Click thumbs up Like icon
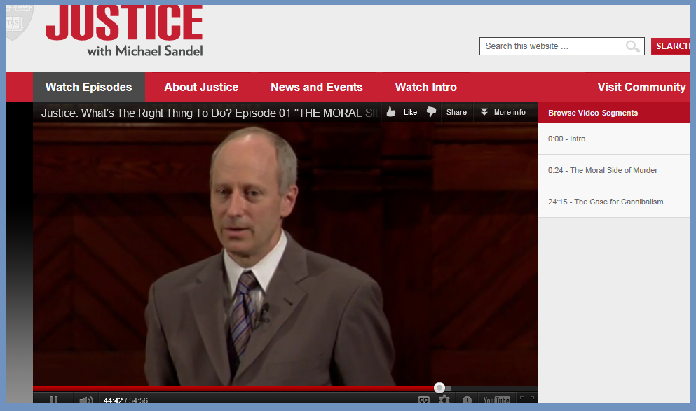 (x=391, y=112)
